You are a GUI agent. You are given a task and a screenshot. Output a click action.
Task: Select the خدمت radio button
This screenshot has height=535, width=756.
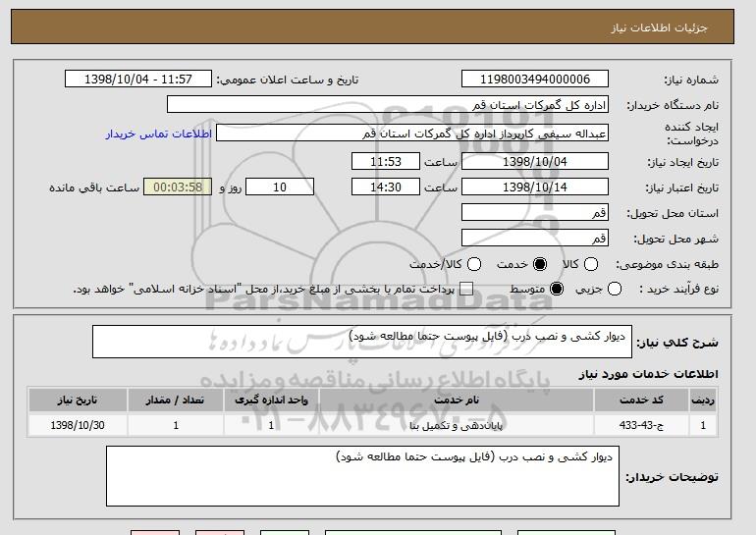tap(540, 264)
